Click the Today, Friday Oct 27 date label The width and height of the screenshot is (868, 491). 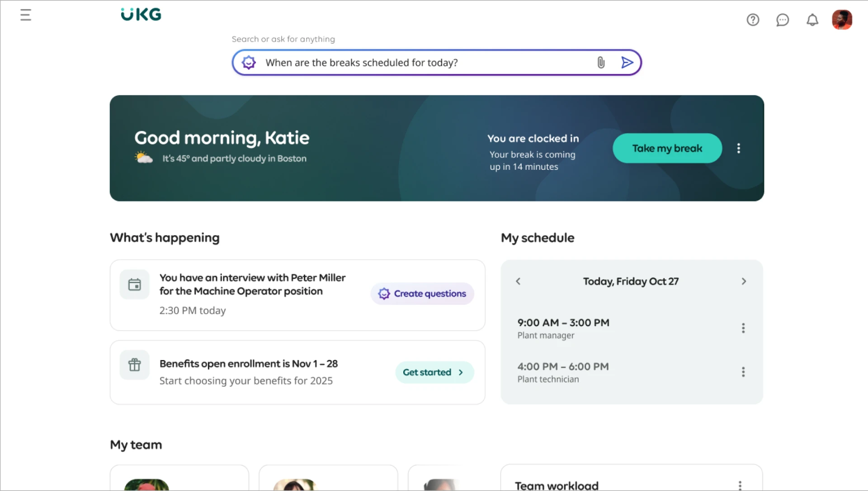click(631, 281)
